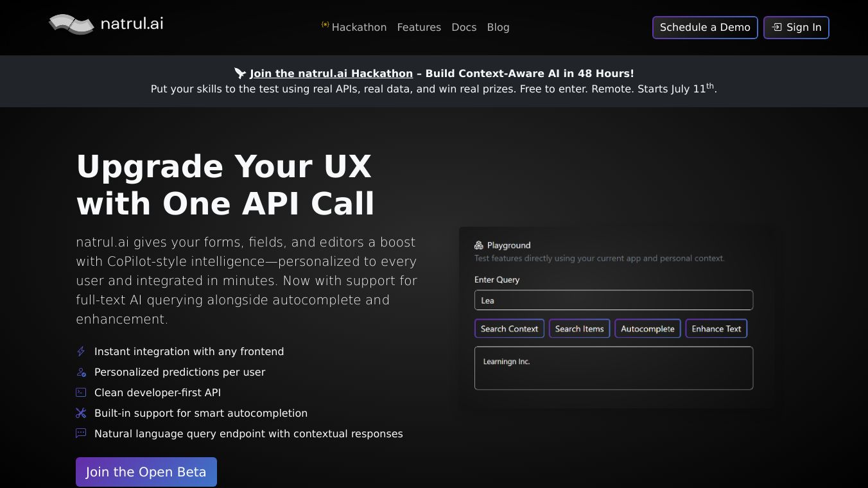The image size is (868, 488).
Task: Click the natrul.ai brand name text
Action: click(132, 24)
